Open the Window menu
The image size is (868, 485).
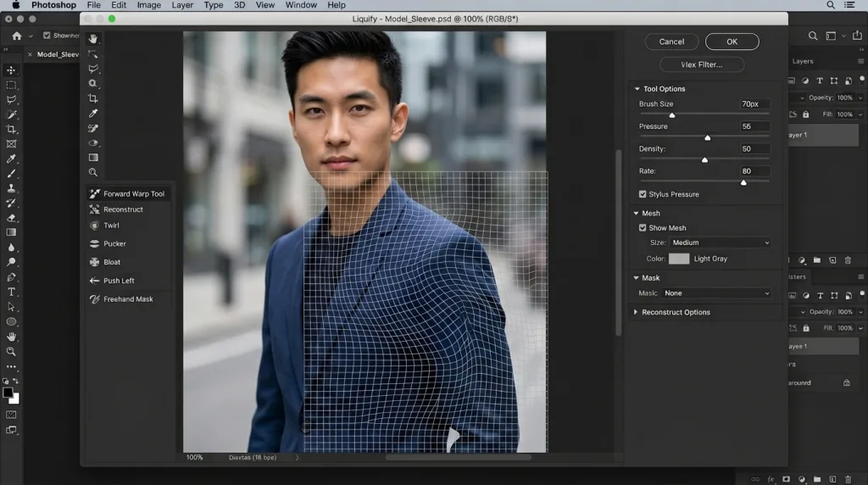[301, 5]
